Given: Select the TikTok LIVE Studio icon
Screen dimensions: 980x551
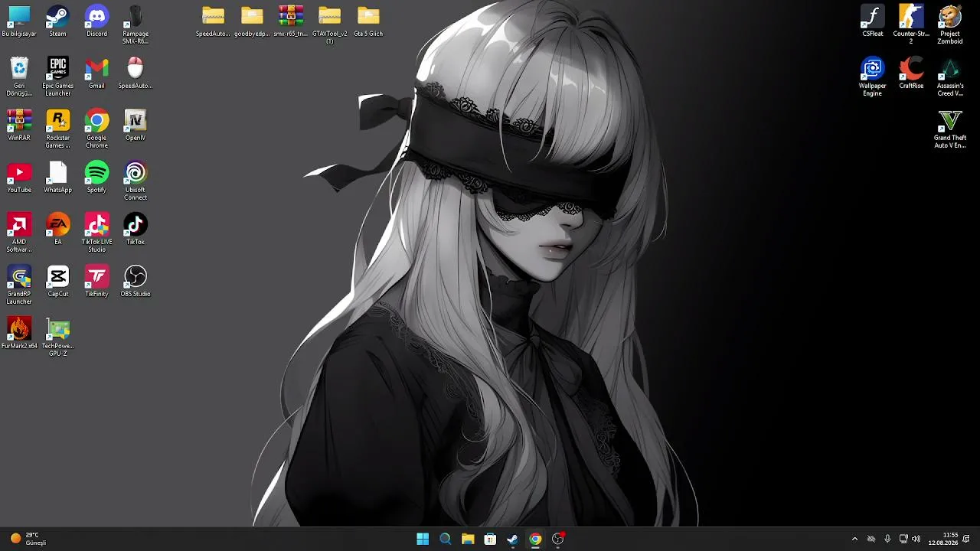Looking at the screenshot, I should click(x=96, y=233).
